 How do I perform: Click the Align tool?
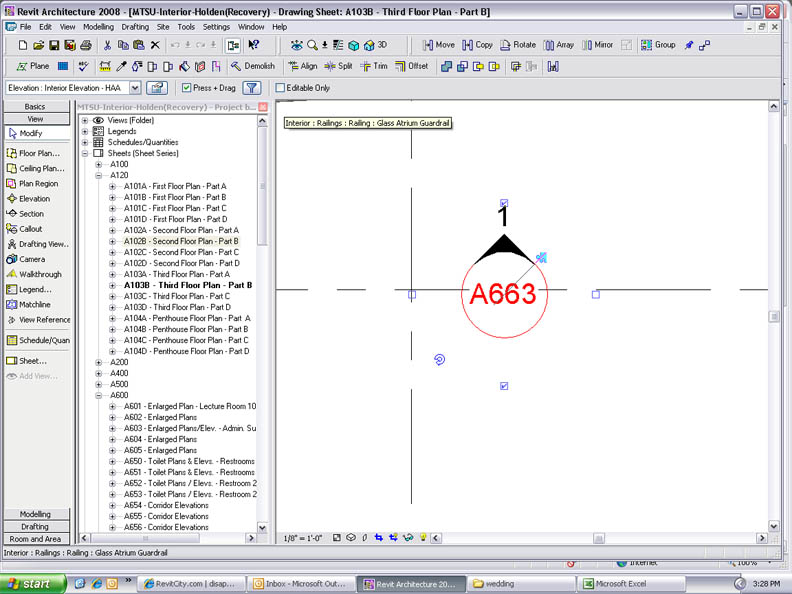302,66
